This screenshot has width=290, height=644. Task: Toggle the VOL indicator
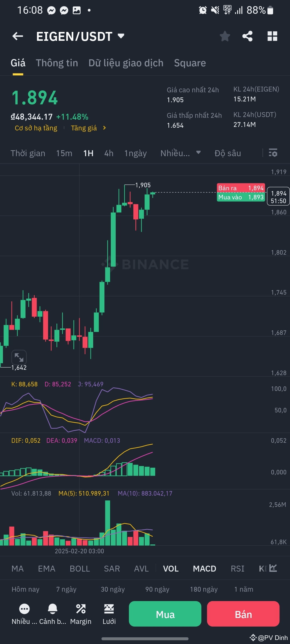[x=171, y=568]
